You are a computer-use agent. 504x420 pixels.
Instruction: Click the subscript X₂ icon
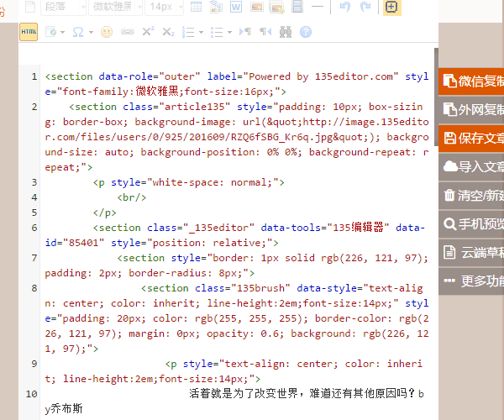tap(168, 32)
